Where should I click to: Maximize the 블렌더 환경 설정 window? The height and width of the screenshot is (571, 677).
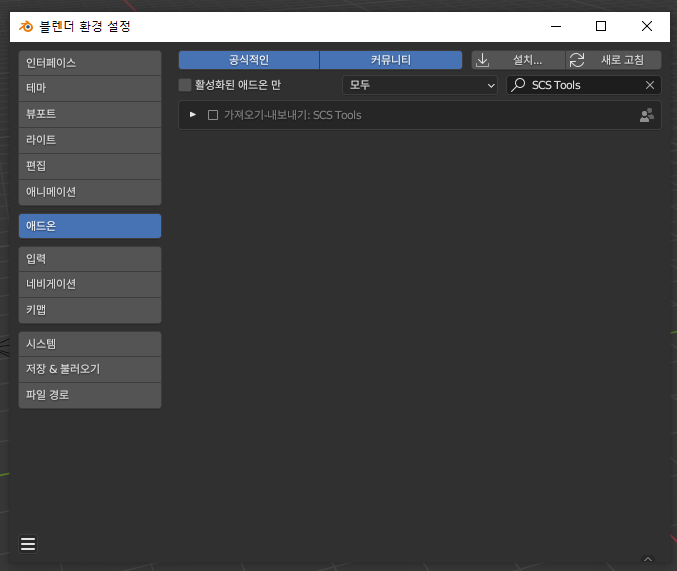pos(601,27)
